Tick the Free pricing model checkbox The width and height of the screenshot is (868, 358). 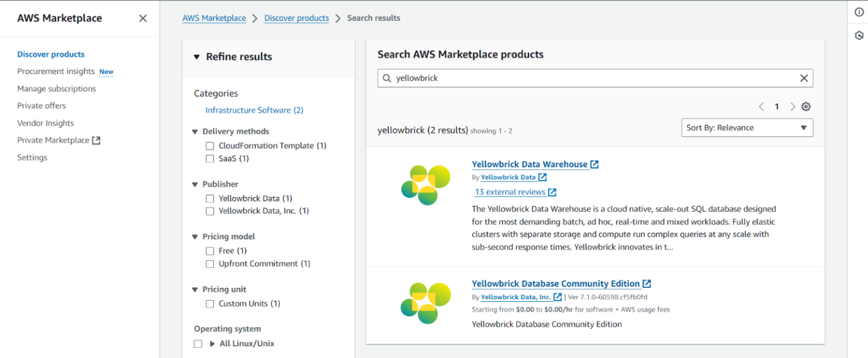(x=210, y=251)
